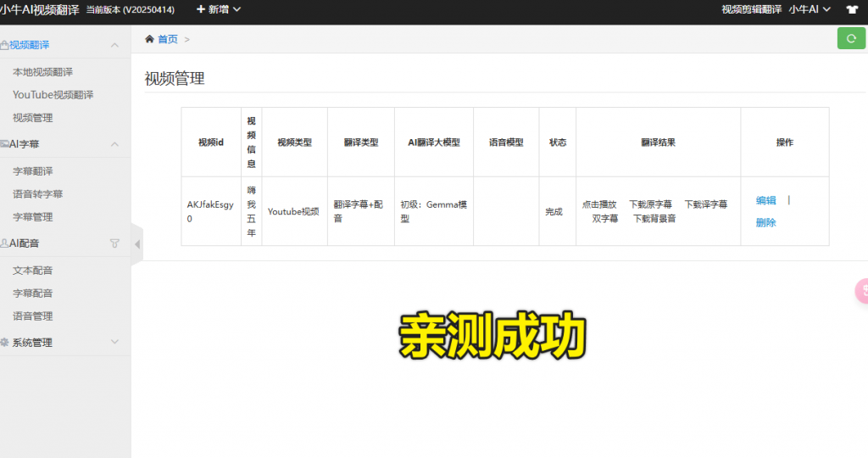Click the home icon in breadcrumb
Viewport: 868px width, 458px height.
[x=150, y=39]
